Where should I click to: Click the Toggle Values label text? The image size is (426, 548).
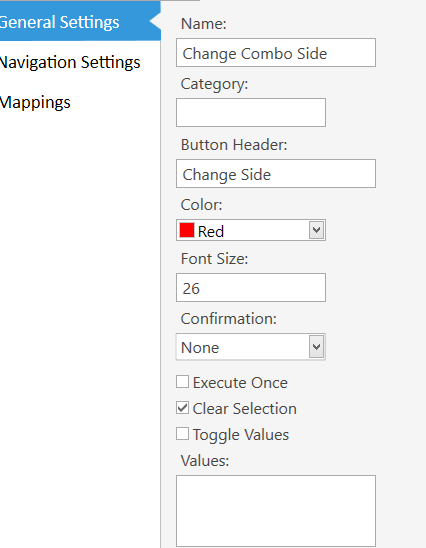[x=241, y=435]
